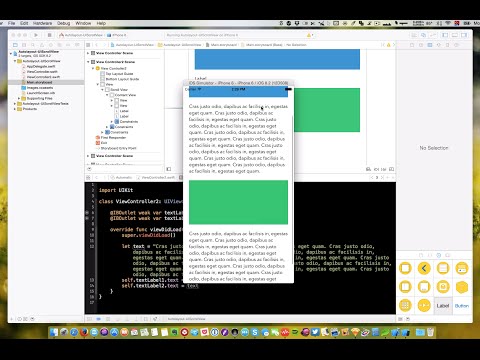Screen dimensions: 480x360
Task: Open the Help menu
Action: 101,23
